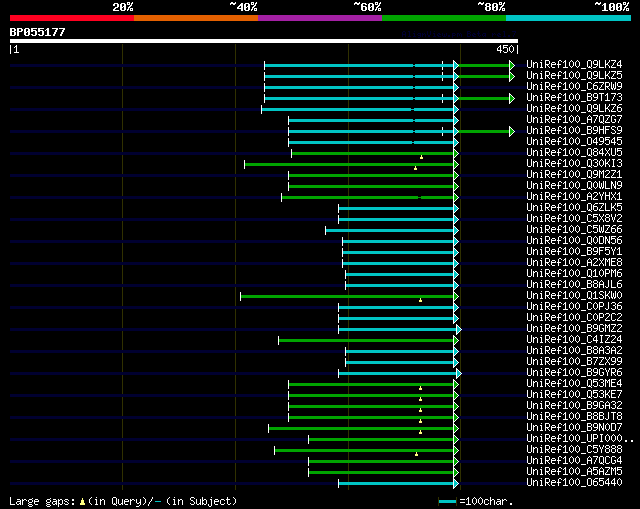The width and height of the screenshot is (640, 509).
Task: Click the BP055177 query name
Action: click(x=37, y=32)
